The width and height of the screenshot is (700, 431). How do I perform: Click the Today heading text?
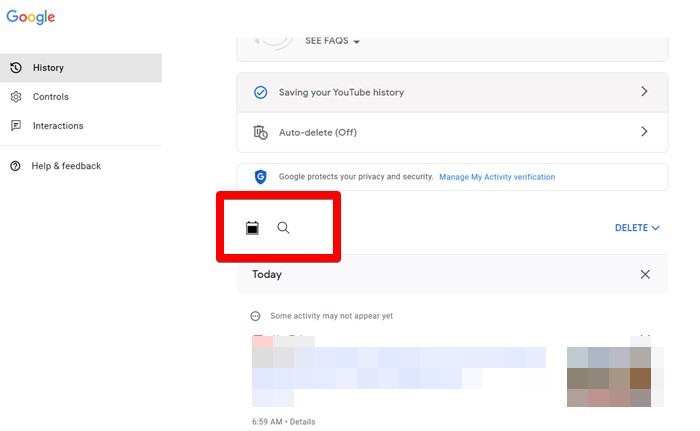(267, 274)
